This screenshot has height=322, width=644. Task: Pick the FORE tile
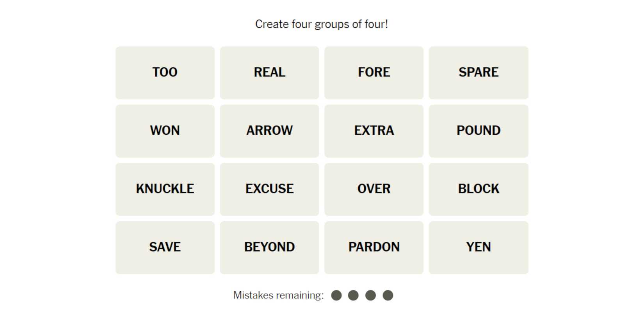[374, 73]
